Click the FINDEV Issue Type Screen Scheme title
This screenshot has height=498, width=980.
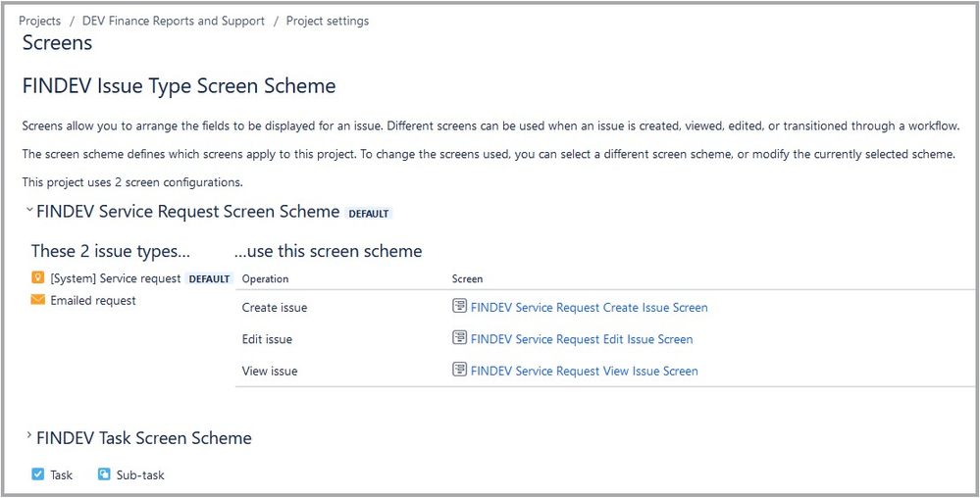click(179, 85)
